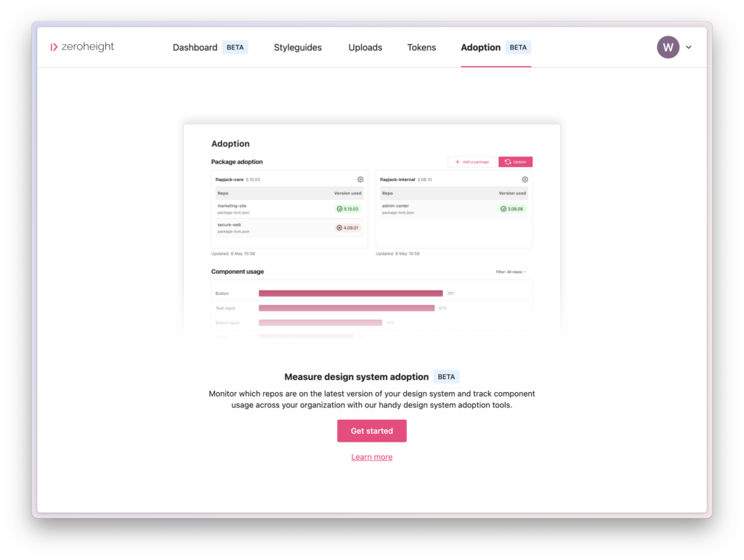Viewport: 744px width, 560px height.
Task: Click the Text input usage bar
Action: point(347,308)
